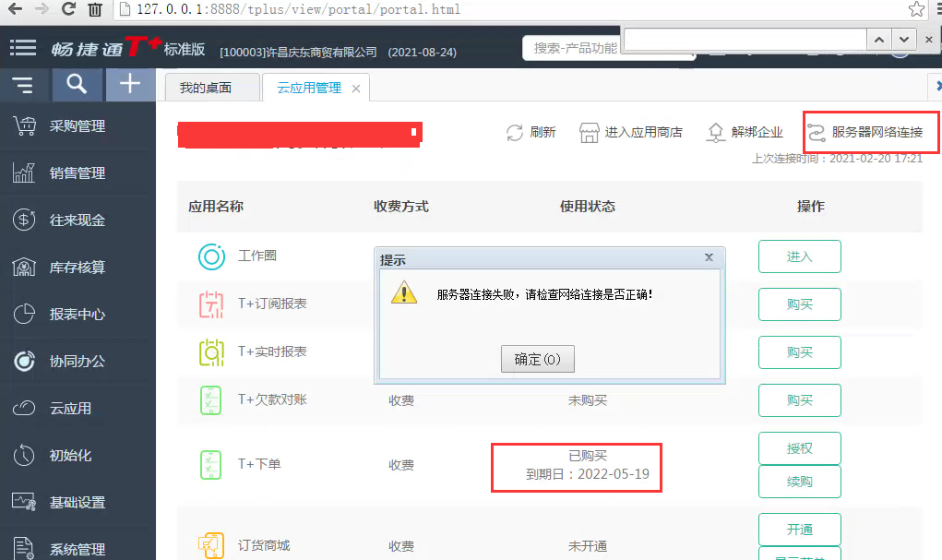The width and height of the screenshot is (942, 560).
Task: Go back with the browser back arrow
Action: (x=15, y=9)
